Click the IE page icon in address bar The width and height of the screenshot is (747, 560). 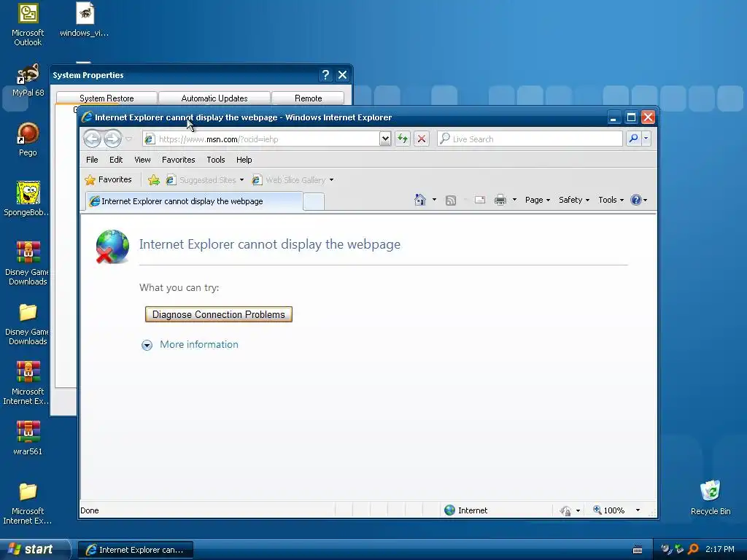(150, 139)
